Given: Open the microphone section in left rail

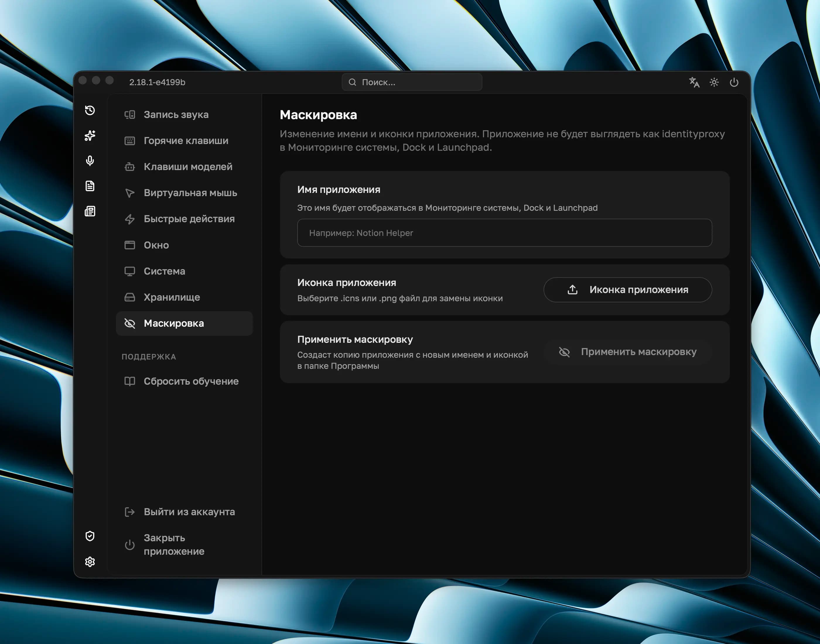Looking at the screenshot, I should point(90,161).
